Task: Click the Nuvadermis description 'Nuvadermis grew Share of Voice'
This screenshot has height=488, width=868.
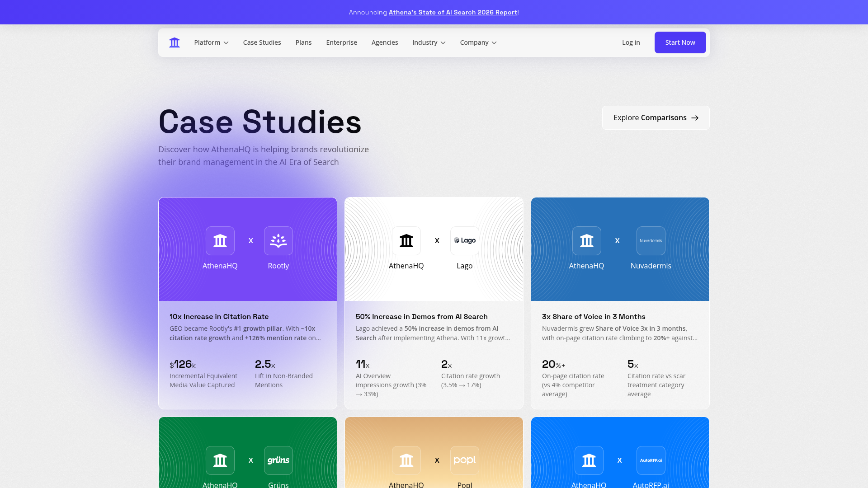Action: pos(620,333)
